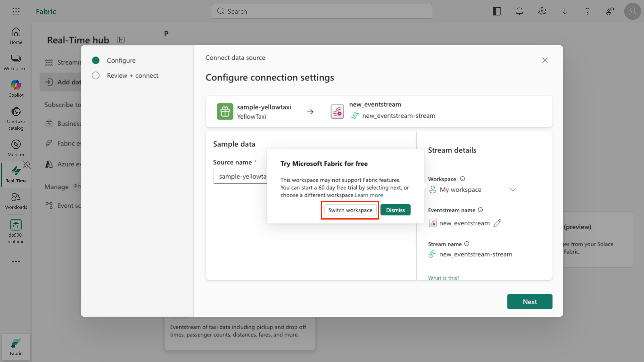Open the Learn more link

point(369,195)
